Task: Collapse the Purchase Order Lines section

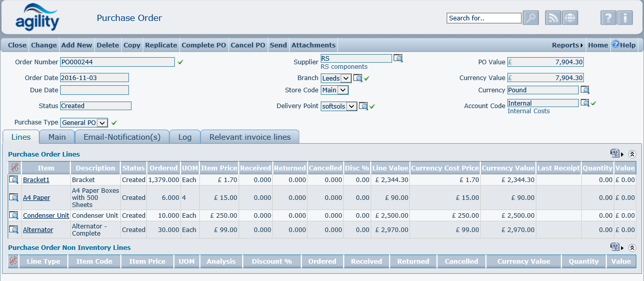Action: (632, 154)
